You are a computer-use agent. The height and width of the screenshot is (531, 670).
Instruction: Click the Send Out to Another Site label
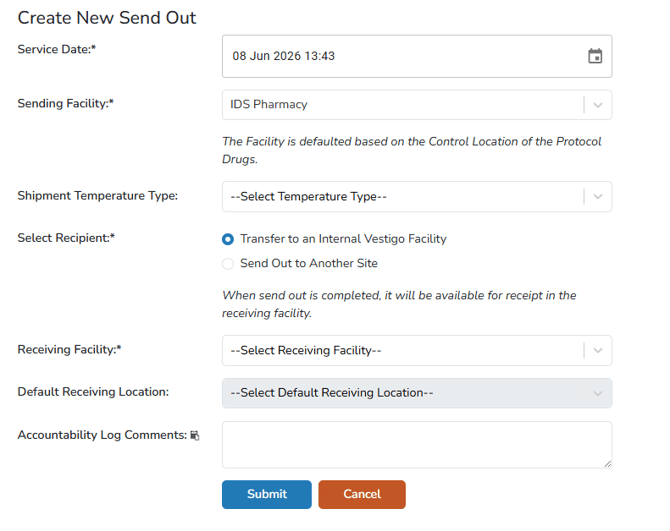click(x=309, y=263)
